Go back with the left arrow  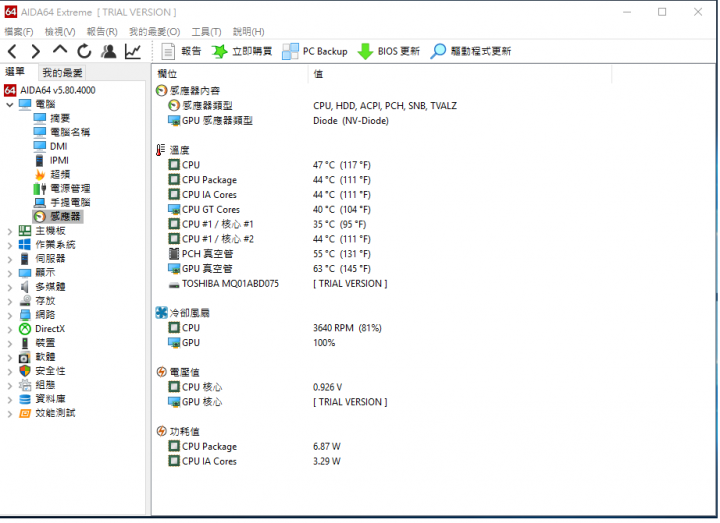click(x=12, y=51)
